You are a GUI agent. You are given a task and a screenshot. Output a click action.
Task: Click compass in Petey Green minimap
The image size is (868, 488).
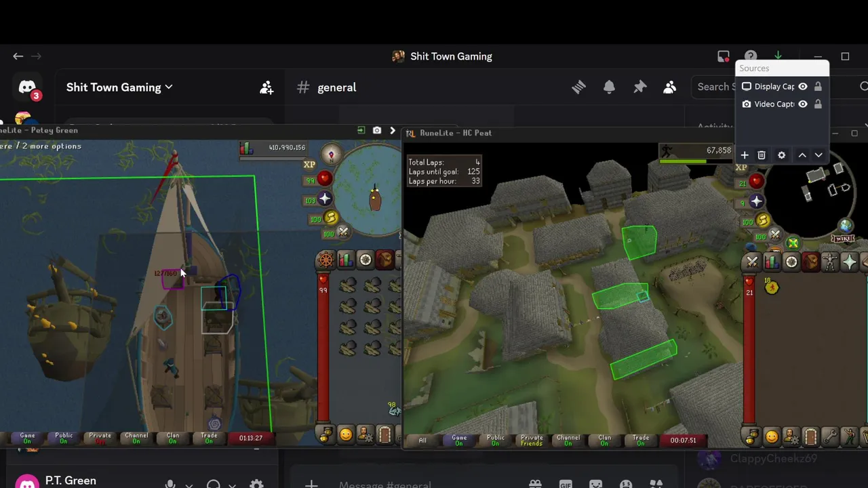coord(331,155)
